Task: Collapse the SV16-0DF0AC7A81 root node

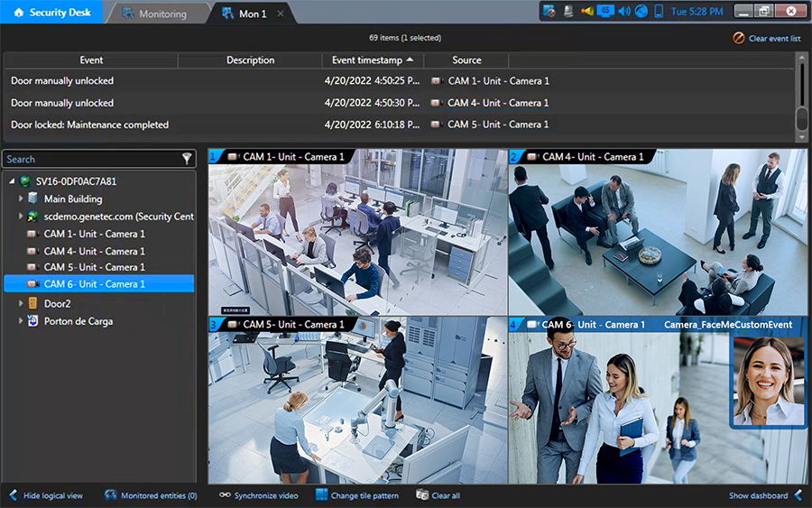Action: tap(12, 181)
